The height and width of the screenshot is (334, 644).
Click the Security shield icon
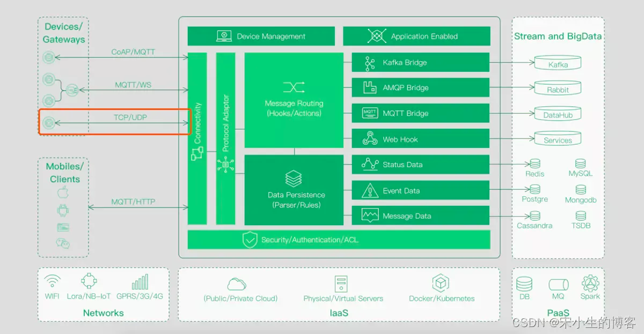250,240
